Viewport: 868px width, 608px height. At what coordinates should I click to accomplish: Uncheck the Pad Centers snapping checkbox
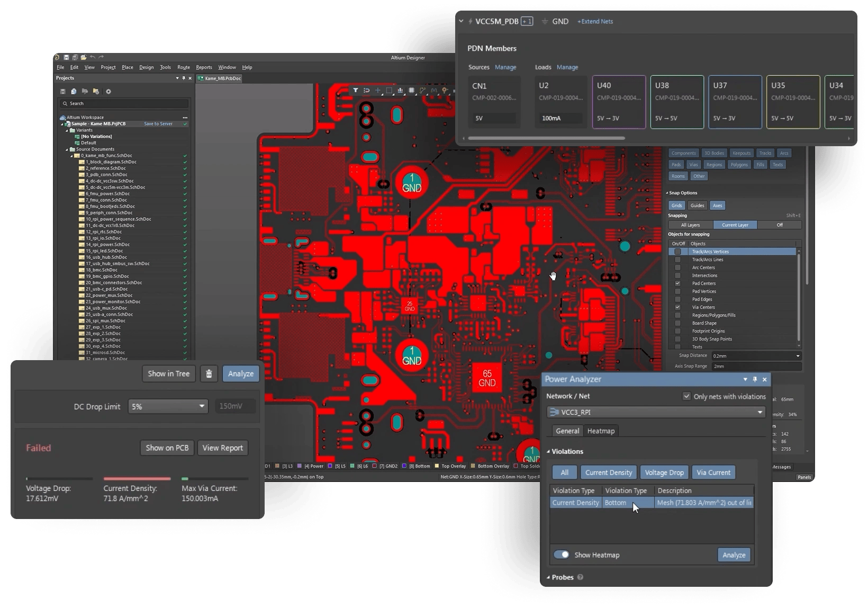(x=677, y=283)
